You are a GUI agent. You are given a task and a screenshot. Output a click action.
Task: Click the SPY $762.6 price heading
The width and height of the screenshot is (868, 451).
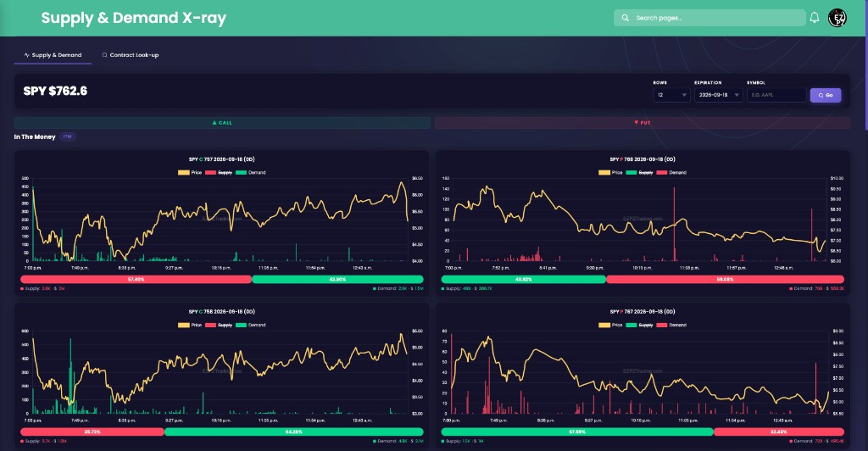(x=55, y=92)
